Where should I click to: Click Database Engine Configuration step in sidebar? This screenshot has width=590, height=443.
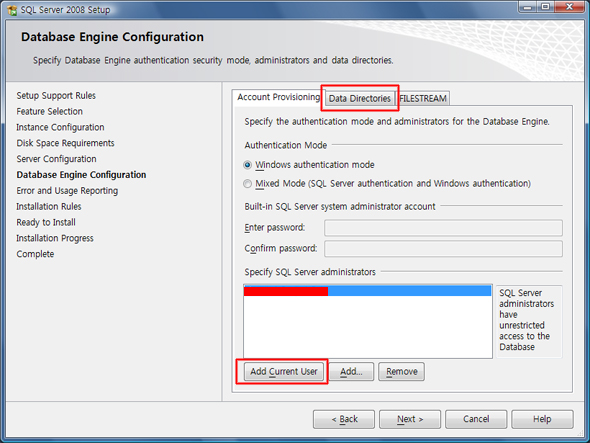tap(81, 175)
